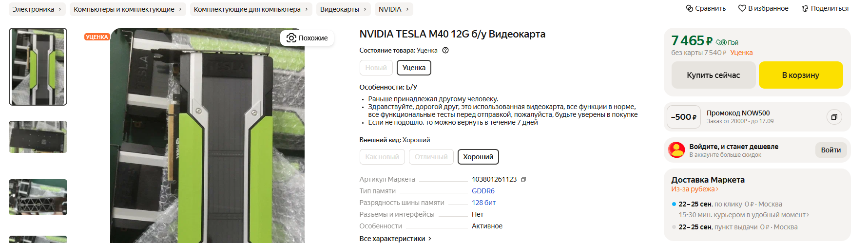Open GDDR6 memory type link
This screenshot has height=243, width=868.
(x=483, y=191)
